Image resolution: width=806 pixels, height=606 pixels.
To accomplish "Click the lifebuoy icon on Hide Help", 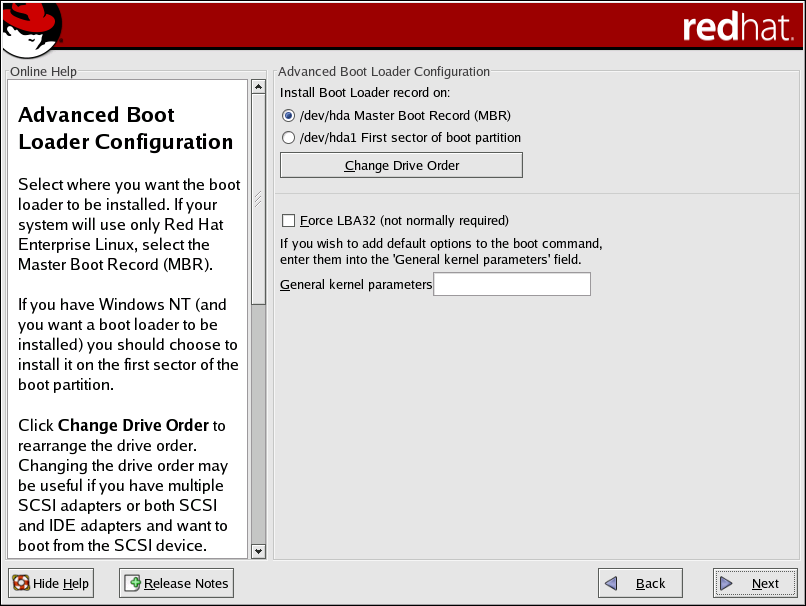I will pos(21,583).
